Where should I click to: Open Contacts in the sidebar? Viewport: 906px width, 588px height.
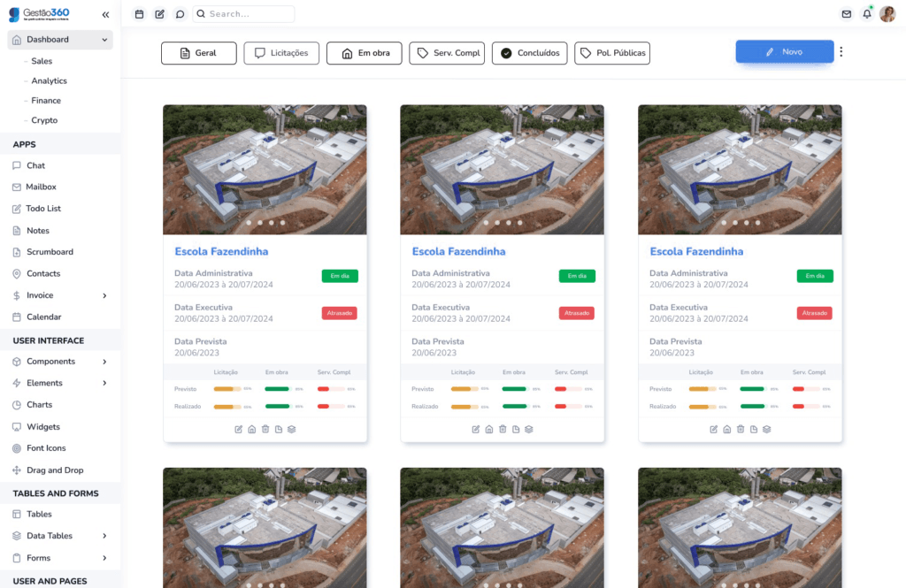[43, 274]
